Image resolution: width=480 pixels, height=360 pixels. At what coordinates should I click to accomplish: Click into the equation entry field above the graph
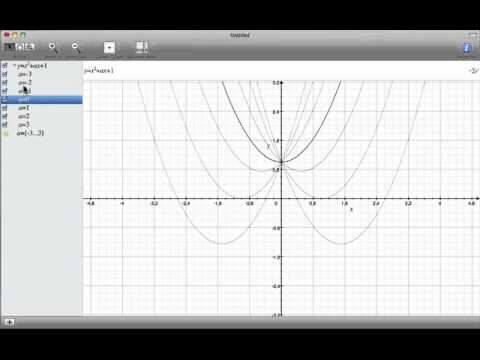click(275, 70)
